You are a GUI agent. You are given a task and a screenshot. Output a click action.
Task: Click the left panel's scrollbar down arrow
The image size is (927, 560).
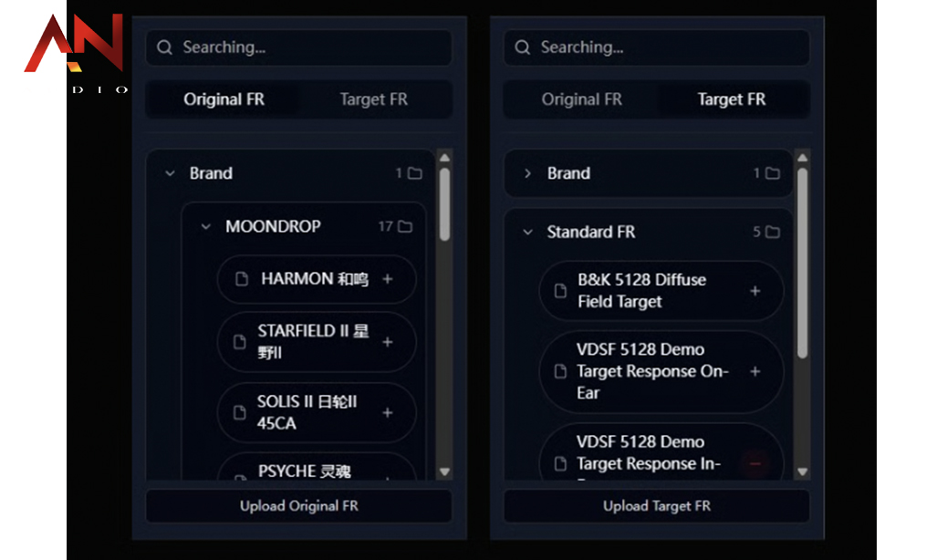click(x=444, y=472)
